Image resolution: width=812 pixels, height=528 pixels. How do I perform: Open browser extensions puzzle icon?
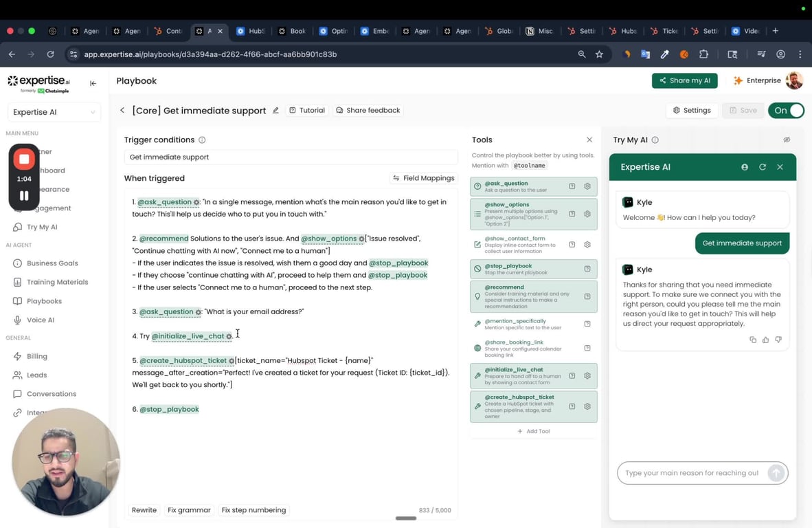(703, 54)
